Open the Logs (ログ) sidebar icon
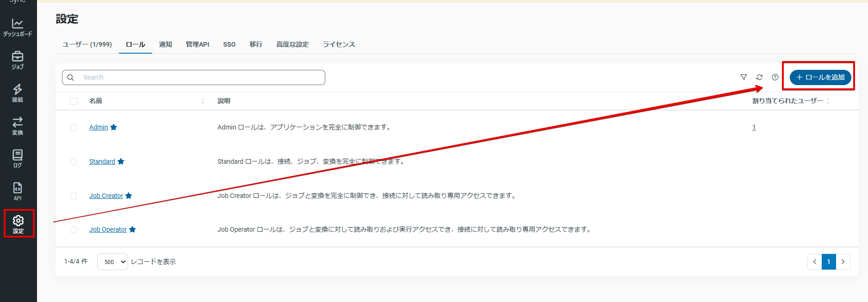The image size is (868, 302). click(18, 159)
